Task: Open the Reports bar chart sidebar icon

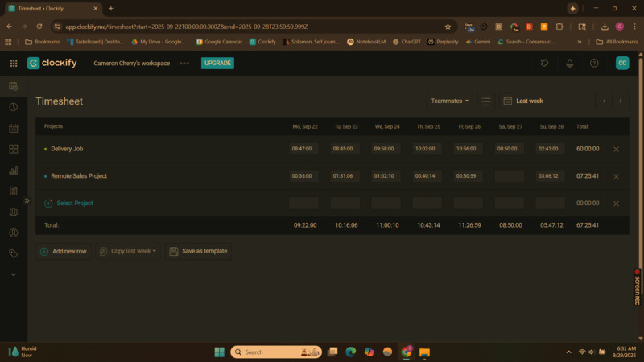Action: coord(13,170)
